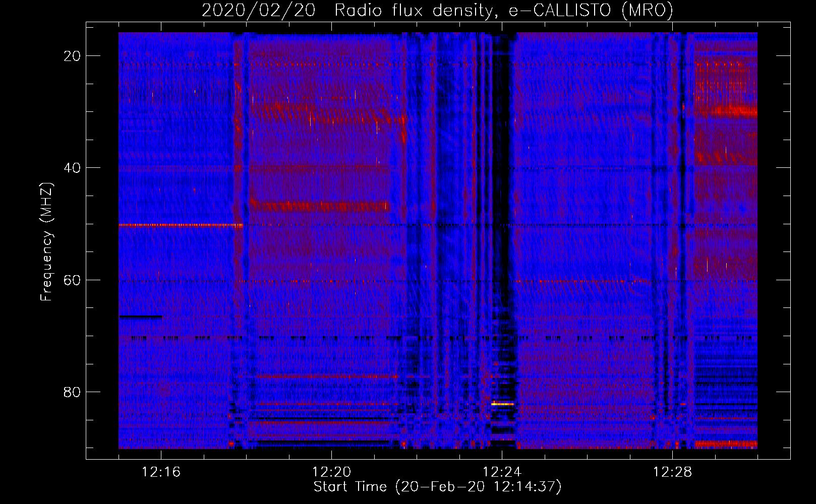
Task: Click the plot title "Radio flux density, e-CALLISTO (MRO)"
Action: [x=504, y=10]
